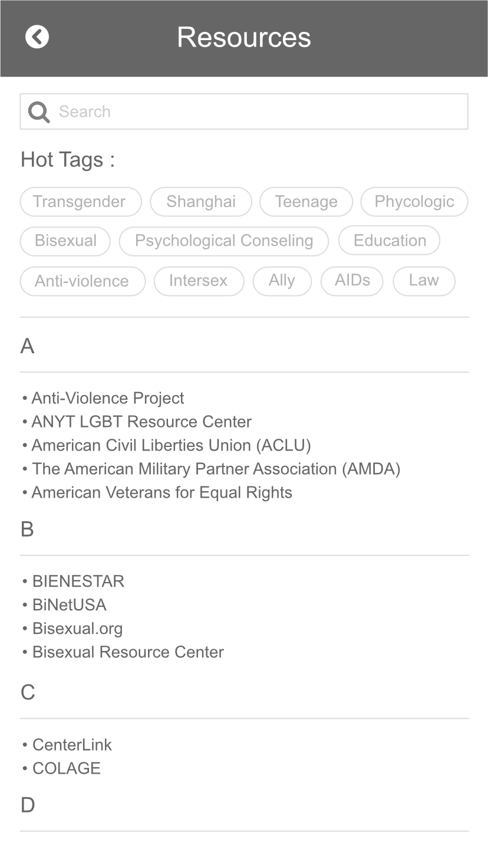This screenshot has width=488, height=868.
Task: Filter resources by AIDs tag
Action: tap(352, 280)
